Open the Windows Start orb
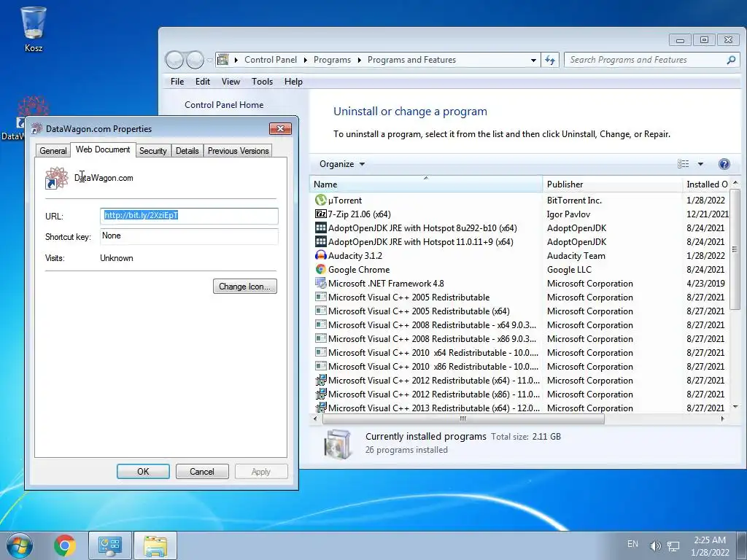The width and height of the screenshot is (747, 560). coord(20,545)
